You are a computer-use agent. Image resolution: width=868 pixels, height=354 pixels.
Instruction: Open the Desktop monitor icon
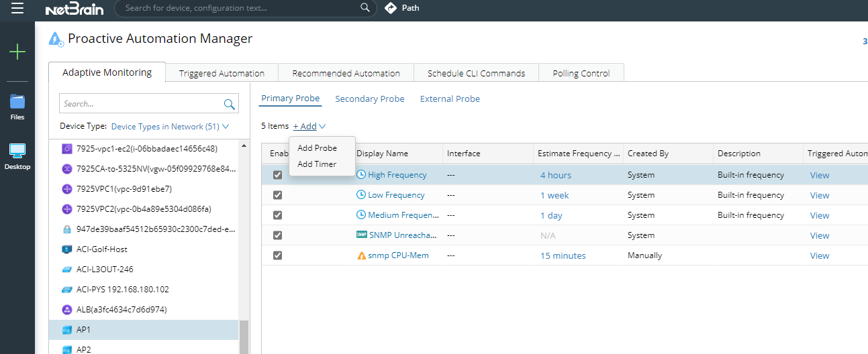(17, 152)
